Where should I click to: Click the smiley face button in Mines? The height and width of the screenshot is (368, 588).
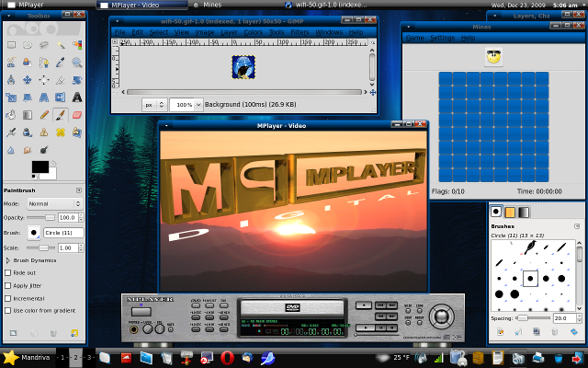click(493, 57)
